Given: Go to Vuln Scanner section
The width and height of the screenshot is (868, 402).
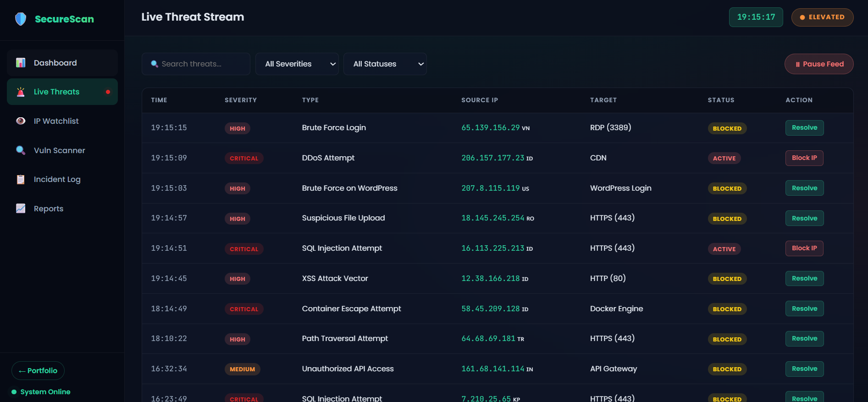Looking at the screenshot, I should coord(62,150).
